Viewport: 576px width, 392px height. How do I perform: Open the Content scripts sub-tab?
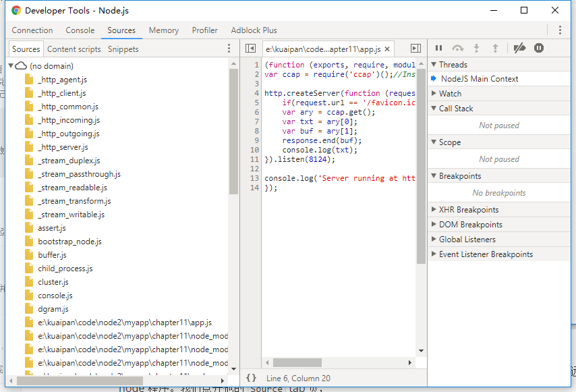pos(74,49)
